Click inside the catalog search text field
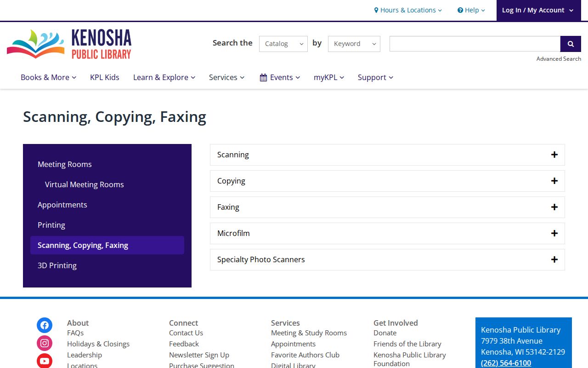Viewport: 588px width, 368px height. [475, 44]
